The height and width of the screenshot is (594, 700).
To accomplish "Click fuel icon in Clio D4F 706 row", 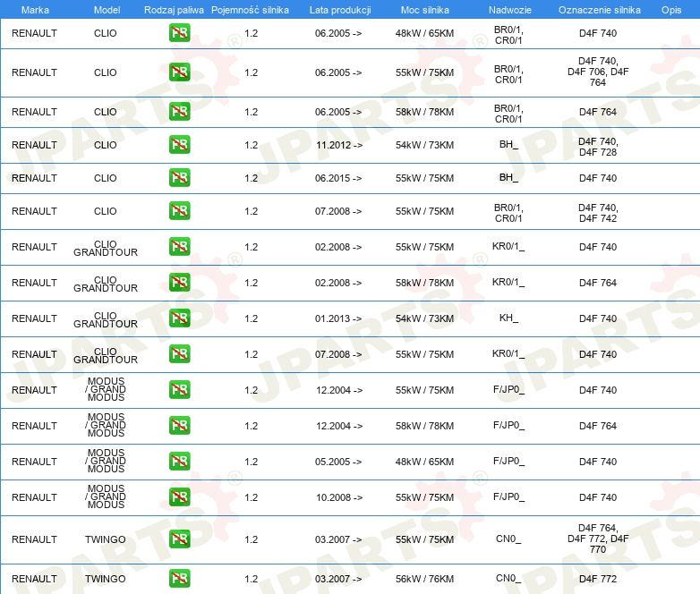I will click(x=179, y=72).
